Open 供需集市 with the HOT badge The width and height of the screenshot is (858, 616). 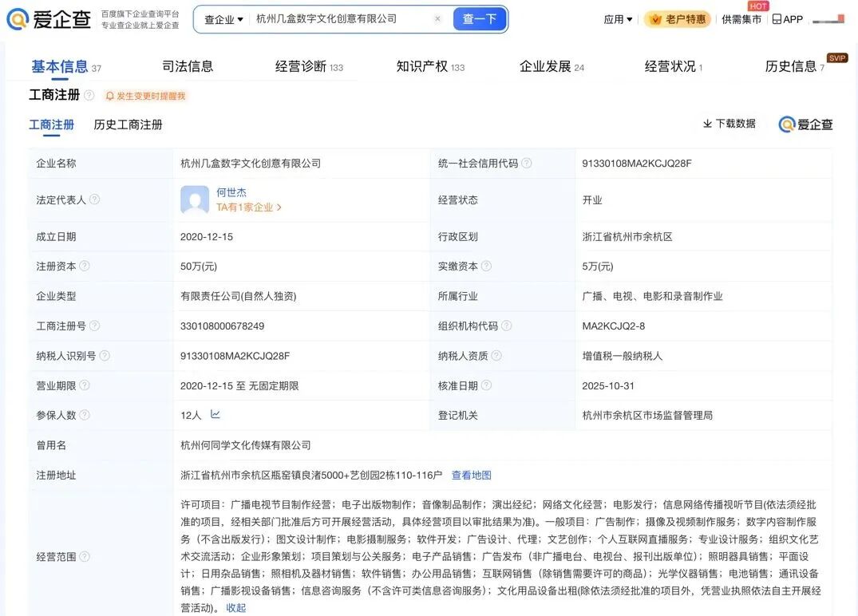pos(741,18)
